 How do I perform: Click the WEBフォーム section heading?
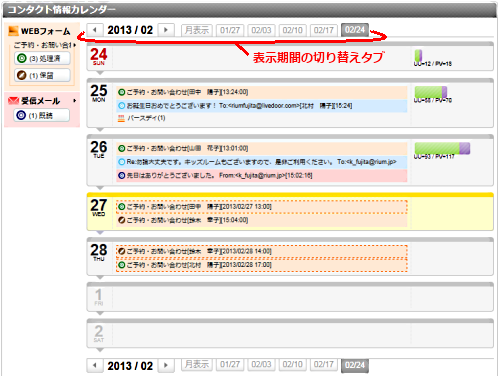point(46,31)
